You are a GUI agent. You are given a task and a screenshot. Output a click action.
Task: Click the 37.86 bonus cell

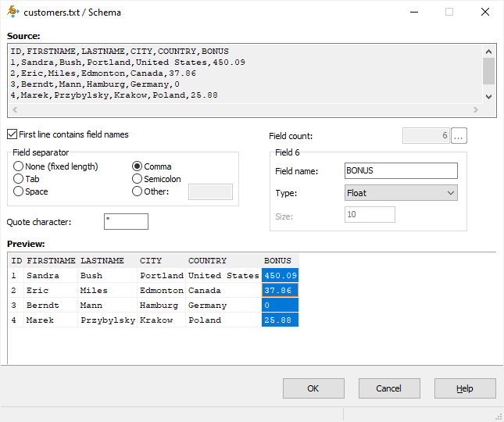click(x=280, y=290)
